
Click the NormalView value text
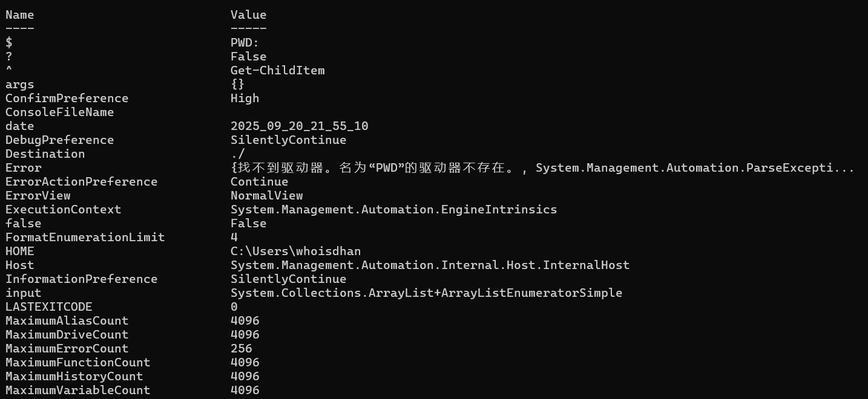(266, 195)
